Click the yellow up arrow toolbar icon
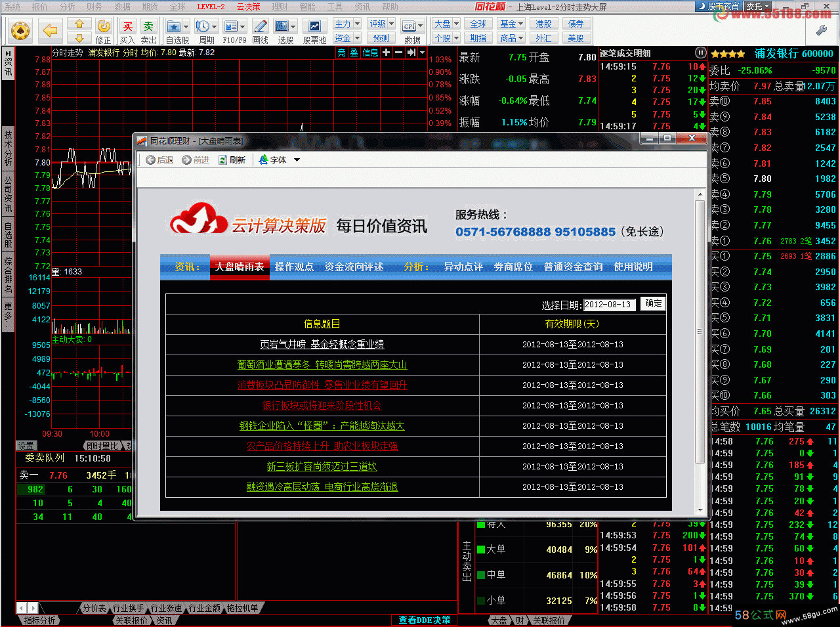The height and width of the screenshot is (627, 840). point(79,24)
